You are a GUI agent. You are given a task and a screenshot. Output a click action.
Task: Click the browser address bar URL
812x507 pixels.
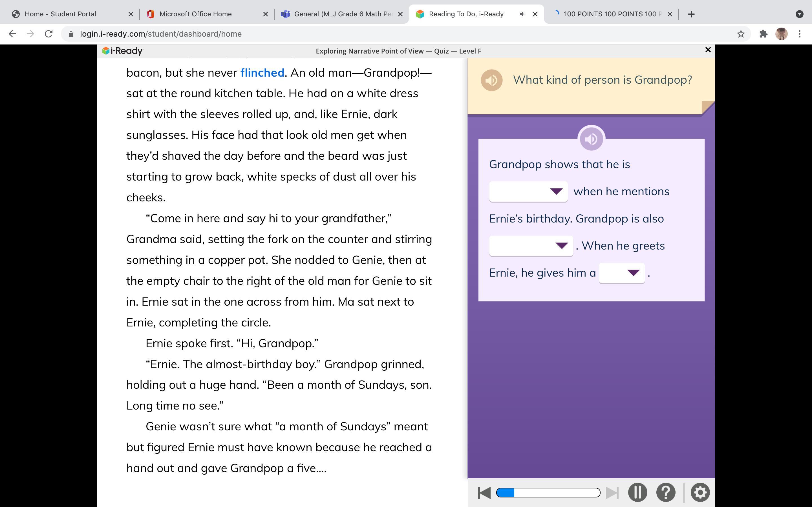click(160, 34)
